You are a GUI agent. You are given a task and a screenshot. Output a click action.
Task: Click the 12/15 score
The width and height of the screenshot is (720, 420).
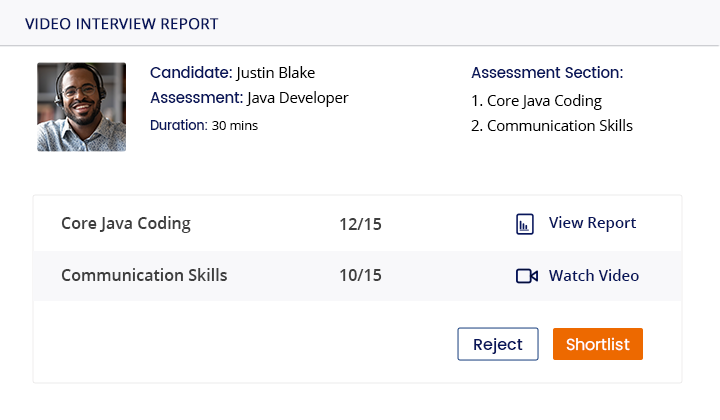click(360, 224)
